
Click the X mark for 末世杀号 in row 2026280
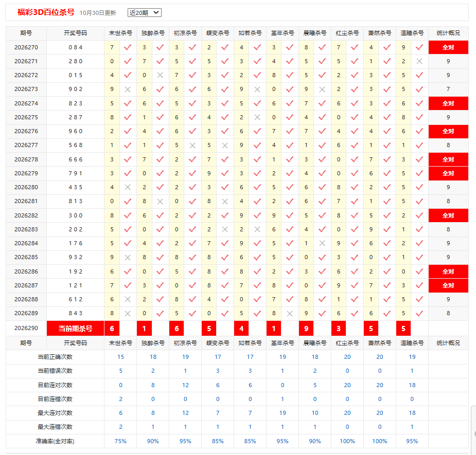(x=128, y=188)
